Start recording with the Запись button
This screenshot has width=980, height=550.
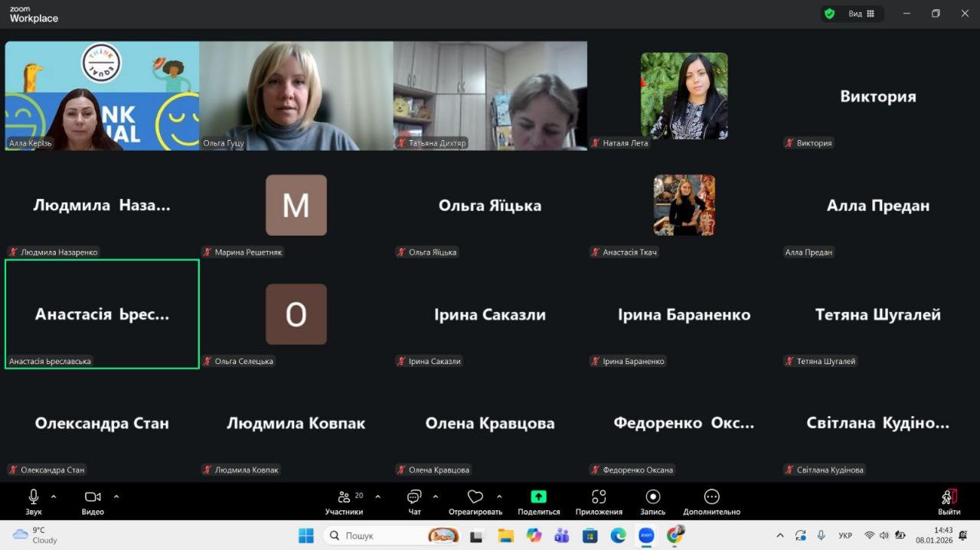point(652,497)
